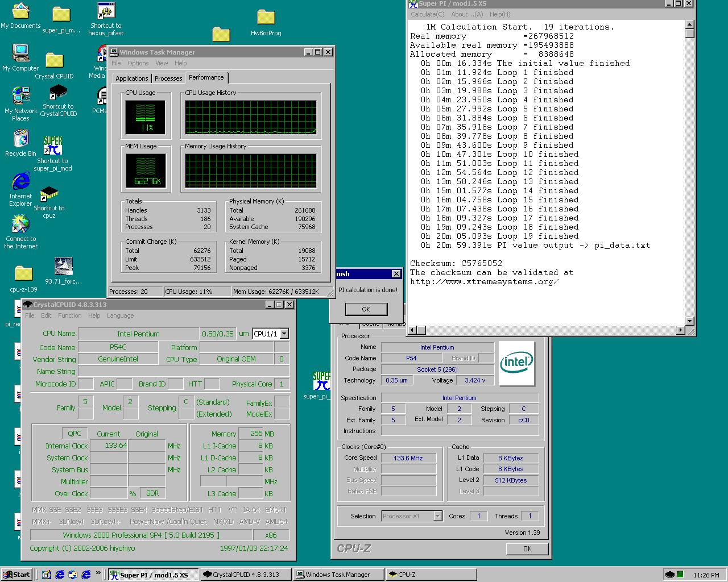Launch Shortcut to CrystalCPUID
Image resolution: width=728 pixels, height=582 pixels.
coord(58,101)
